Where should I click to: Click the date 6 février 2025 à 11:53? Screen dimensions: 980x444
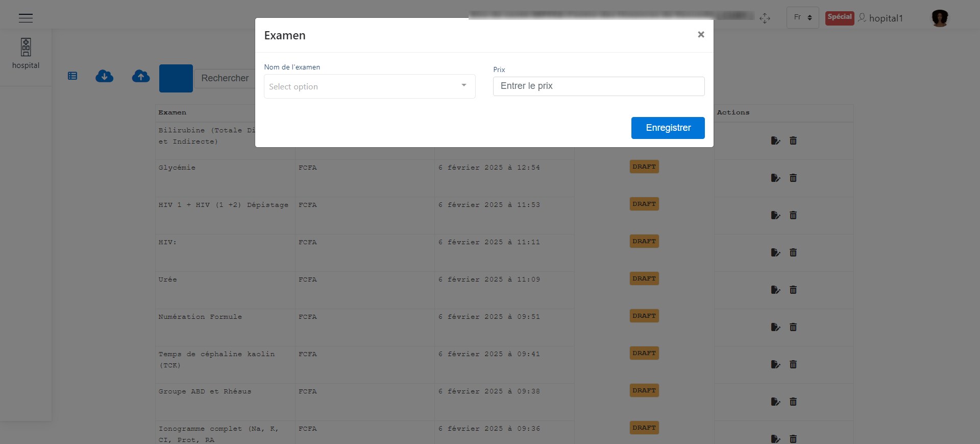click(x=489, y=205)
